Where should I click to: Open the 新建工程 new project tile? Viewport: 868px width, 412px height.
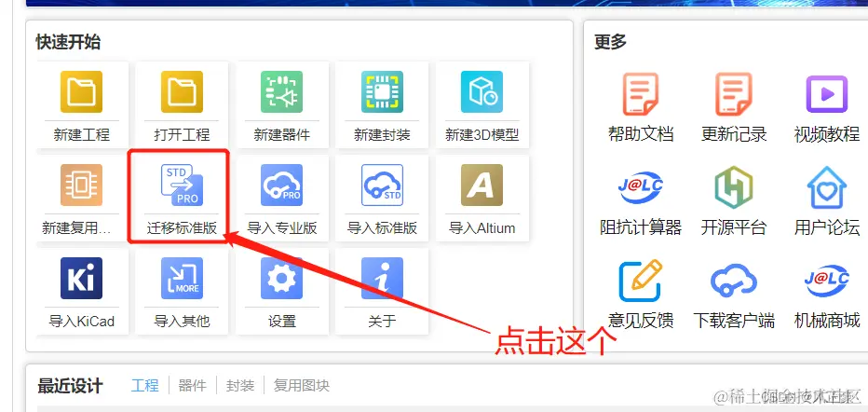click(82, 104)
